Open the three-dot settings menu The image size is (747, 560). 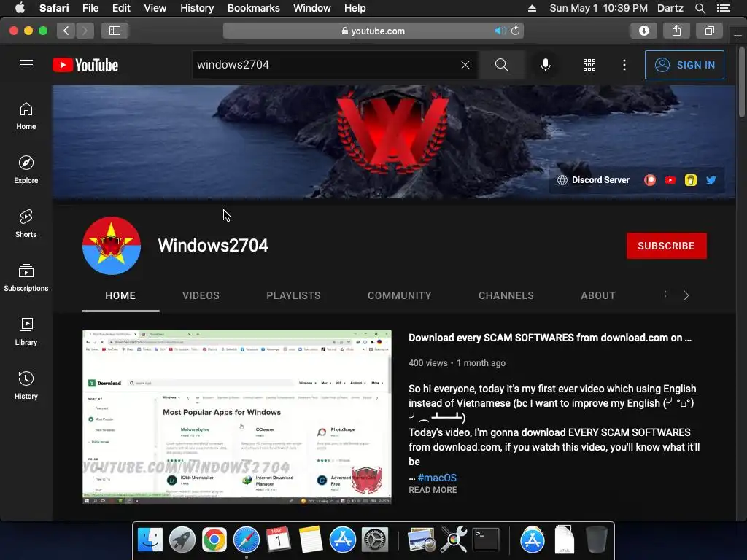tap(624, 65)
